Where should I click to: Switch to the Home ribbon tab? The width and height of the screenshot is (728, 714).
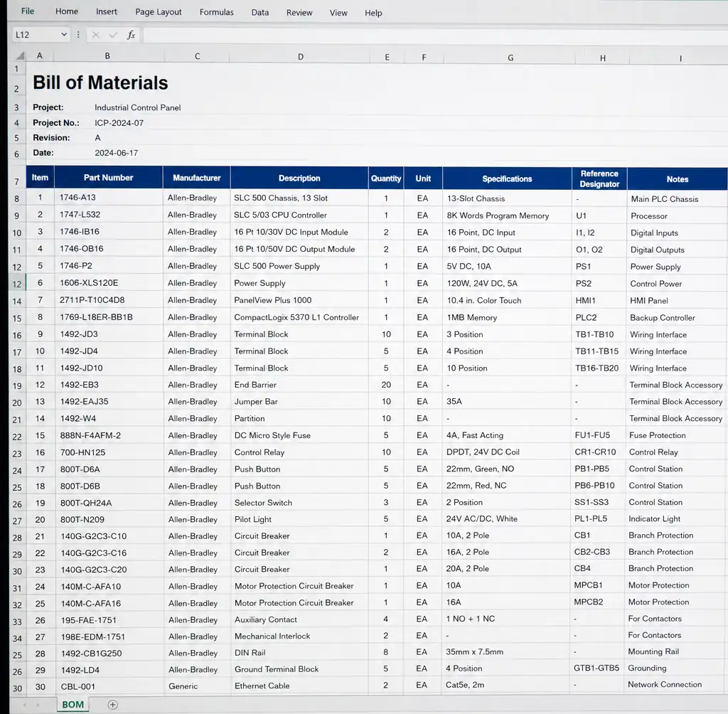(67, 11)
